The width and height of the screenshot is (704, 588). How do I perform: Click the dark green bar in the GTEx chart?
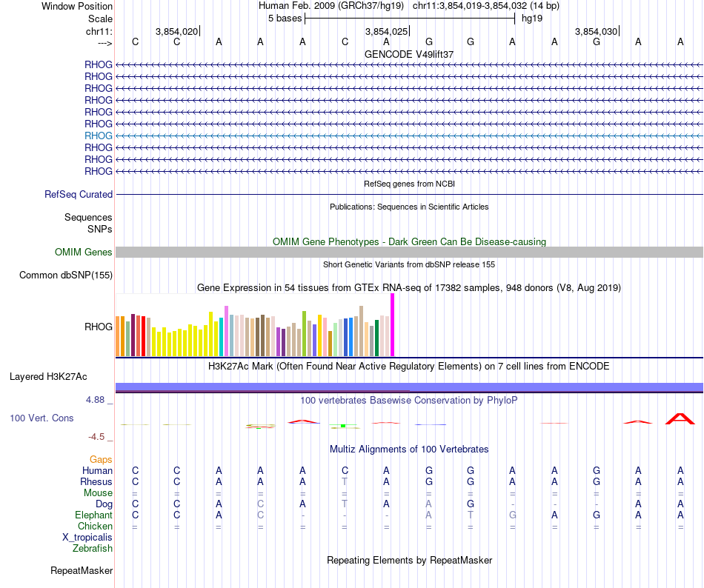pyautogui.click(x=376, y=338)
